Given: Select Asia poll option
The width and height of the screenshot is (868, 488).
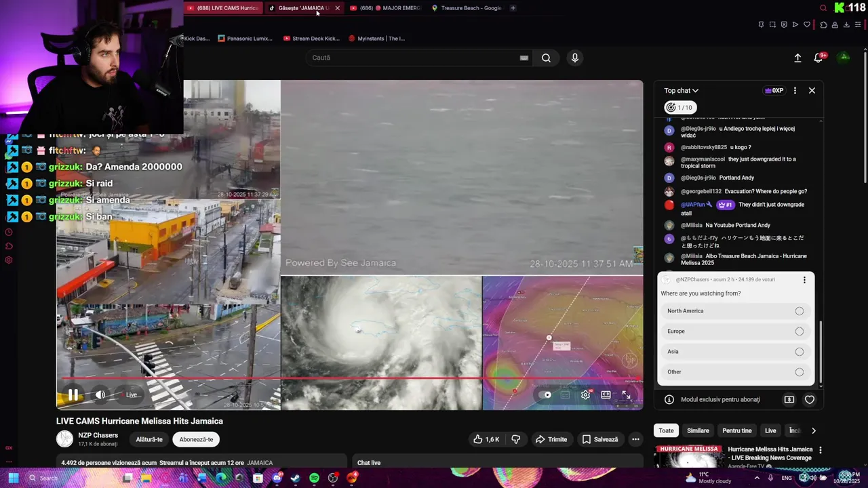Looking at the screenshot, I should click(736, 352).
